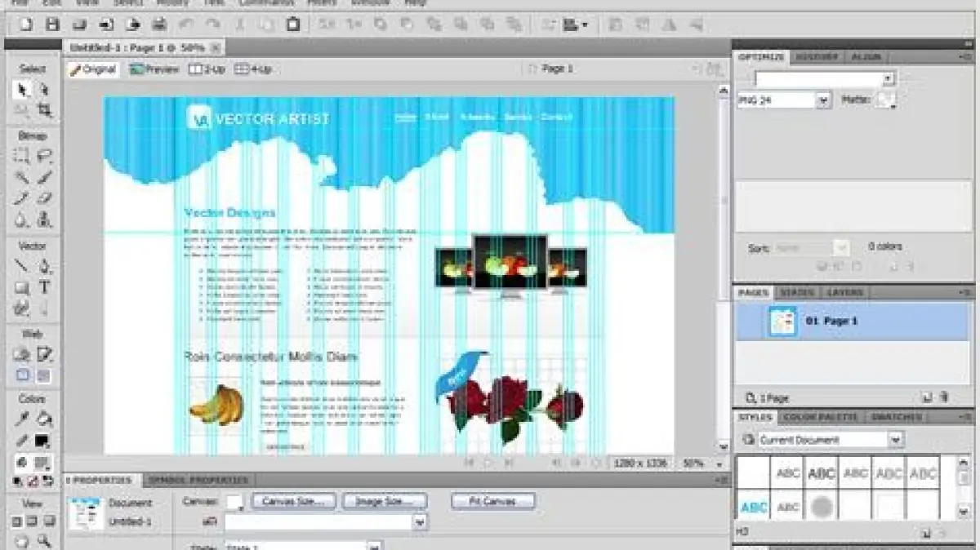
Task: Select the Marquee tool in Bitmap section
Action: tap(22, 156)
